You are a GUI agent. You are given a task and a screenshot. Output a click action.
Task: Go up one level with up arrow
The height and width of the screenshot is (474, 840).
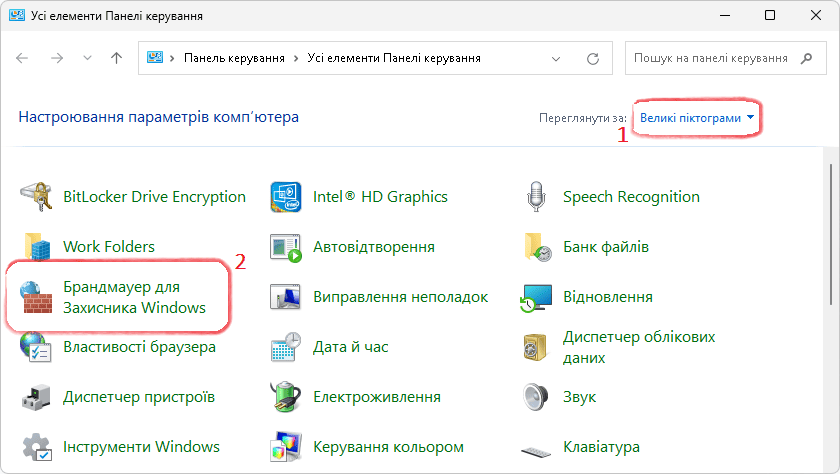(116, 58)
